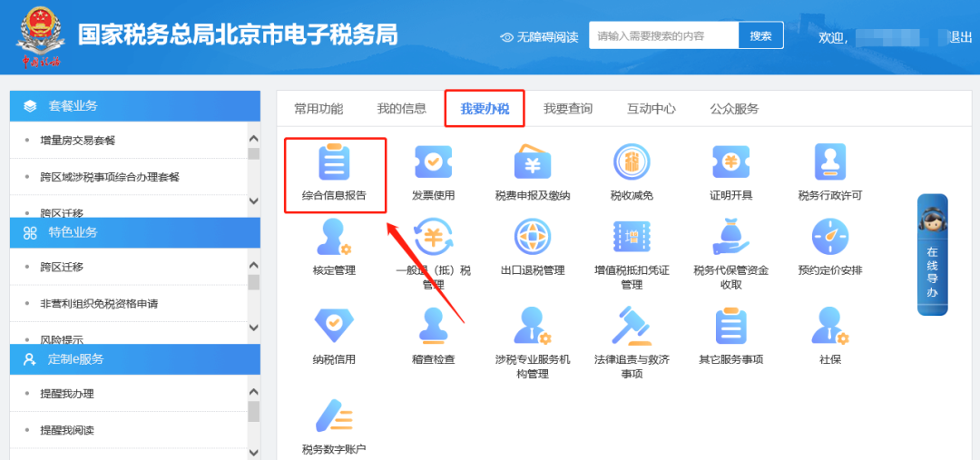Open 税务数字账户 icon
Screen dimensions: 980x460
[x=334, y=415]
